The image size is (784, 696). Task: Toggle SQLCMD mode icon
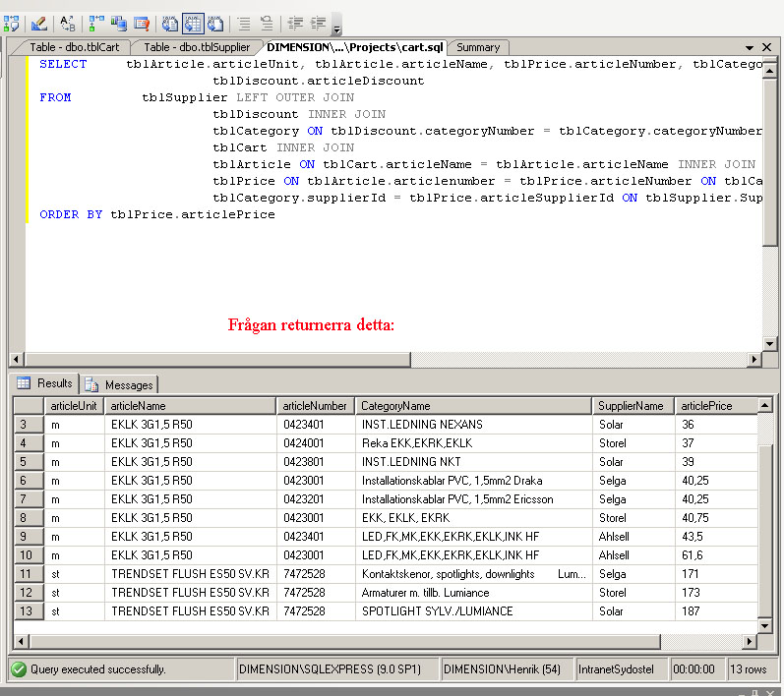(x=142, y=24)
